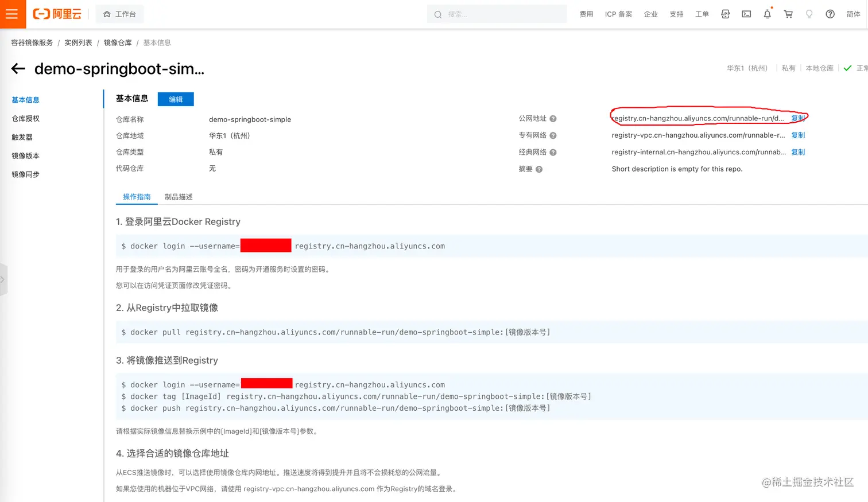Open the notifications bell
Viewport: 868px width, 502px height.
pyautogui.click(x=768, y=14)
